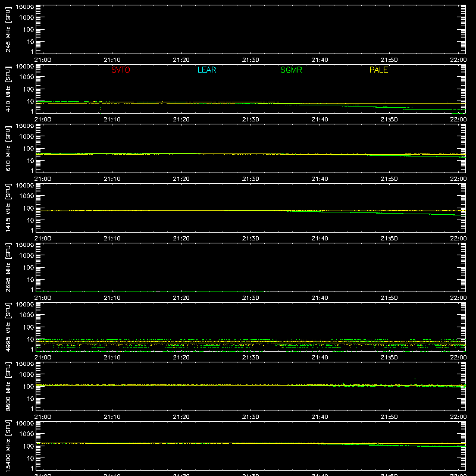The height and width of the screenshot is (476, 476).
Task: Click 21:20 time label under 610 MHz plot
Action: pos(181,179)
